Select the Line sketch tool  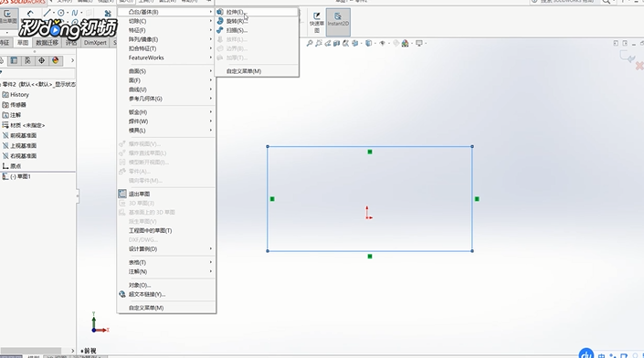[x=47, y=13]
